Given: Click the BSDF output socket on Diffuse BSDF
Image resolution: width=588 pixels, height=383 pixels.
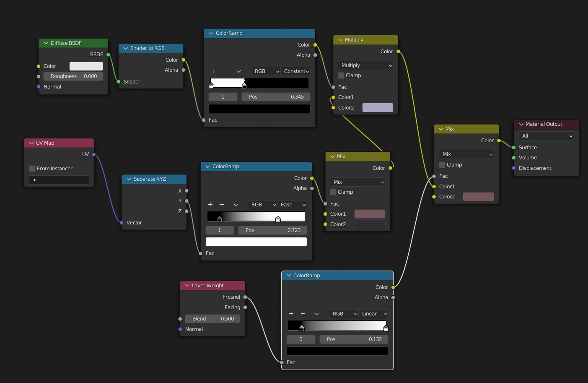Looking at the screenshot, I should [x=108, y=55].
